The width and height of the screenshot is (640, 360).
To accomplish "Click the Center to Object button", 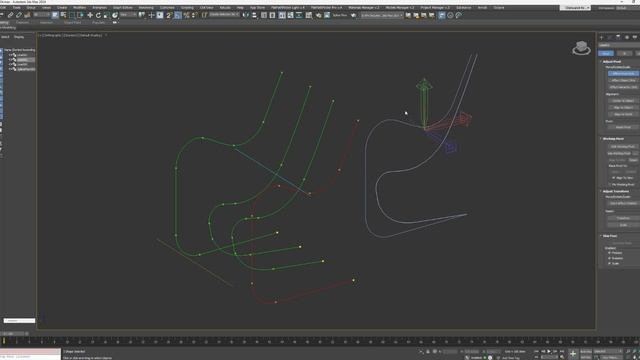I will (624, 101).
